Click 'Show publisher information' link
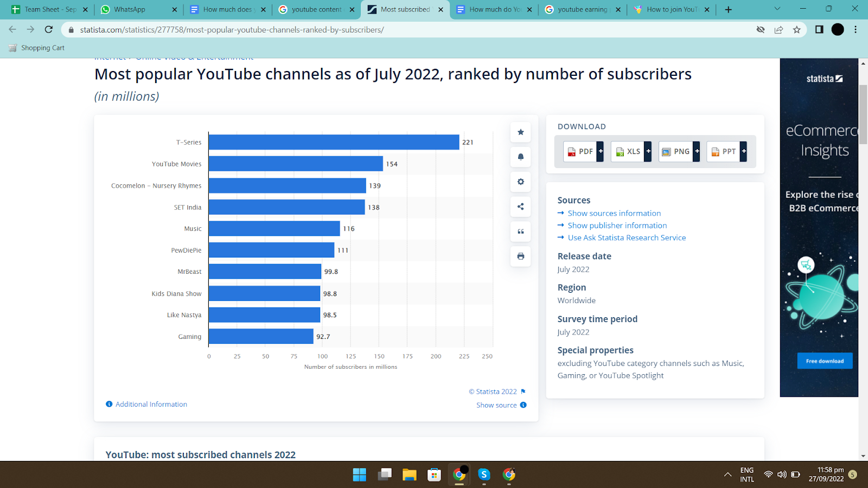 click(617, 226)
